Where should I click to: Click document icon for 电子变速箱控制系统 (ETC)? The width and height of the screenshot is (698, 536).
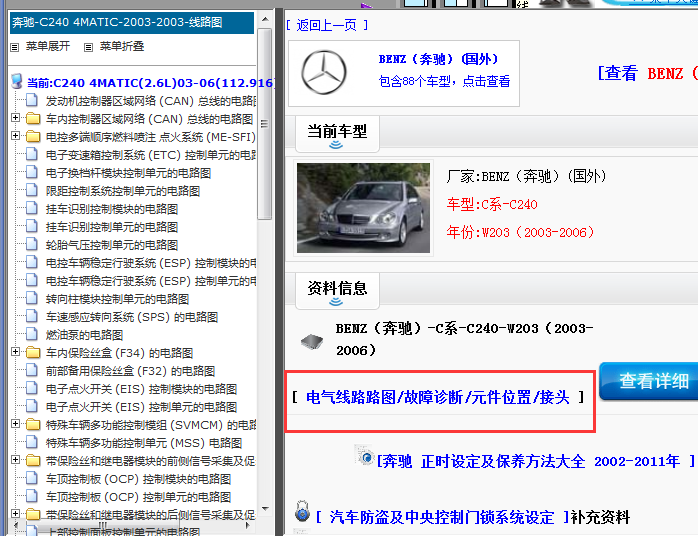[x=32, y=154]
